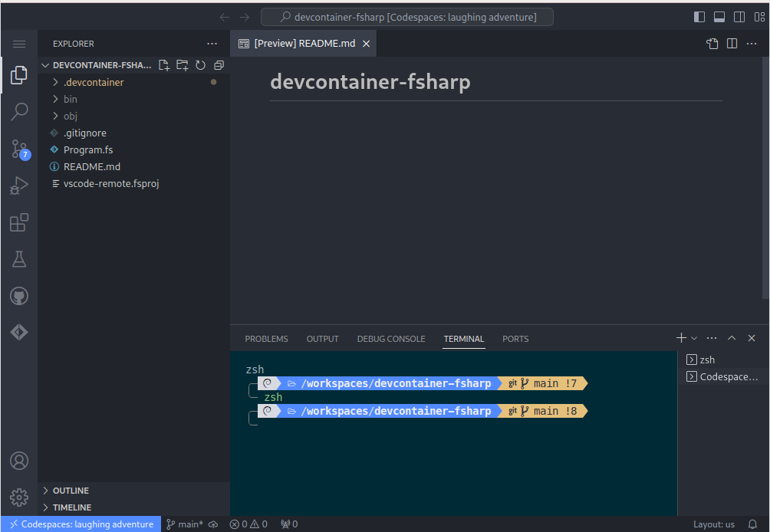Image resolution: width=770 pixels, height=532 pixels.
Task: Toggle bottom panel visibility
Action: 719,17
